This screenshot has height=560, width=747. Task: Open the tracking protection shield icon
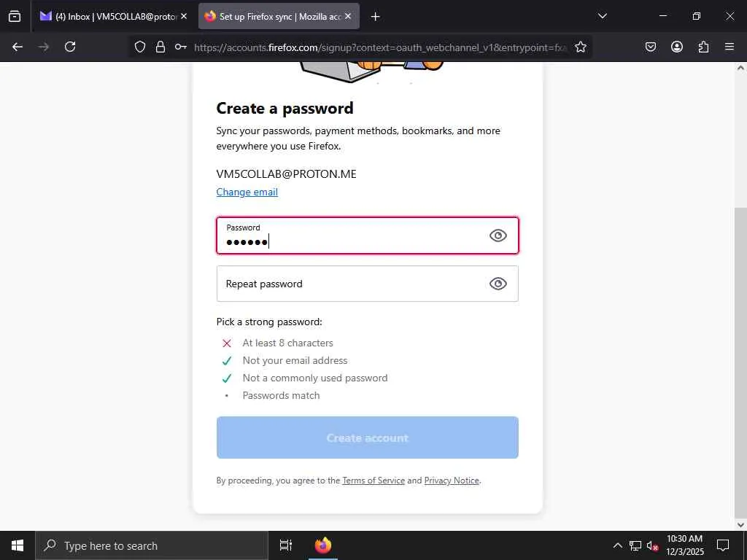139,47
